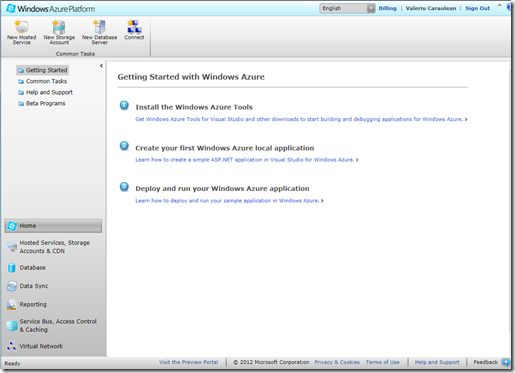Click the Database cylinder icon
The height and width of the screenshot is (373, 515).
click(12, 268)
